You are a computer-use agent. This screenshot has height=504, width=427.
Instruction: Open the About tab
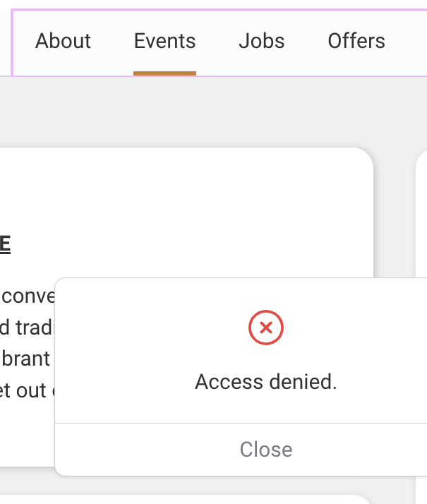(64, 41)
